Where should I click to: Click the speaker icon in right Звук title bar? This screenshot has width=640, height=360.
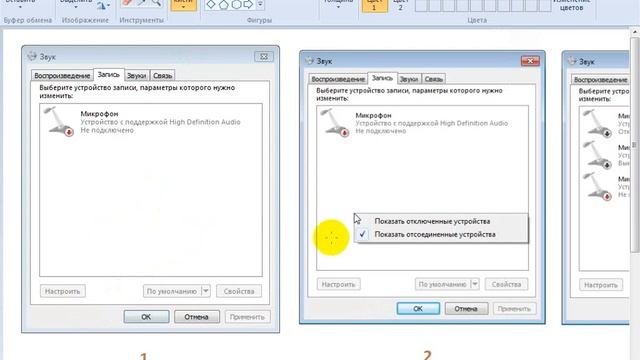(572, 61)
